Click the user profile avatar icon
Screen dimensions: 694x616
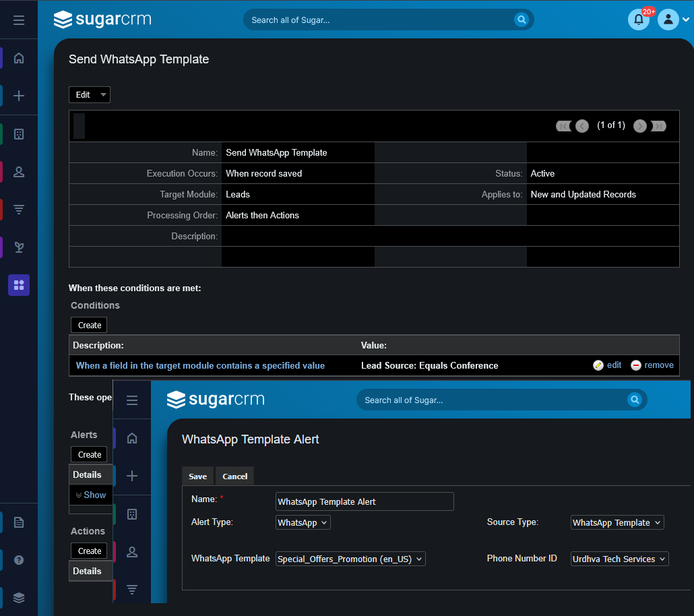pos(668,20)
